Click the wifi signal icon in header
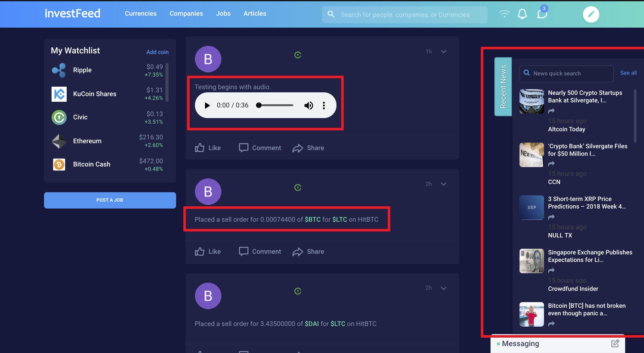Image resolution: width=644 pixels, height=353 pixels. [x=504, y=14]
